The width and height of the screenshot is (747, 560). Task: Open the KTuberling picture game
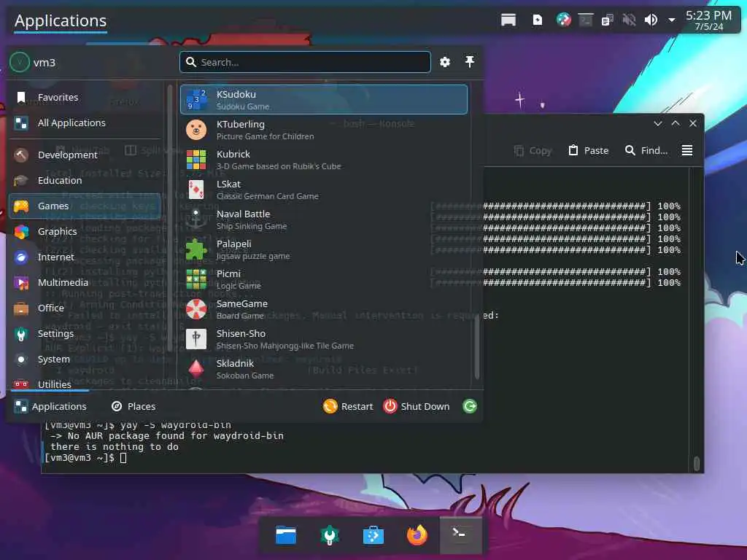[x=323, y=130]
